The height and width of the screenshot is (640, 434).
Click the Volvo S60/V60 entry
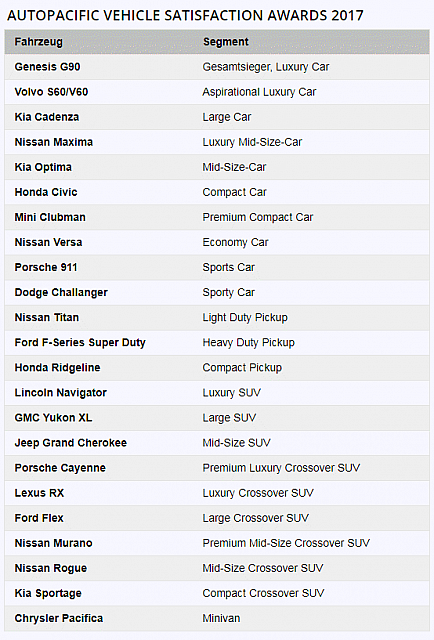51,92
